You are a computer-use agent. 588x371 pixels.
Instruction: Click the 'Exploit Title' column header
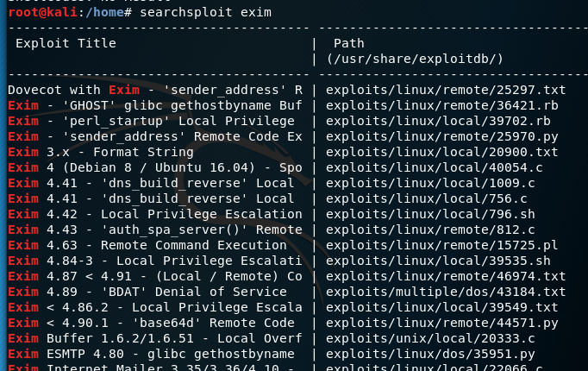pos(66,43)
